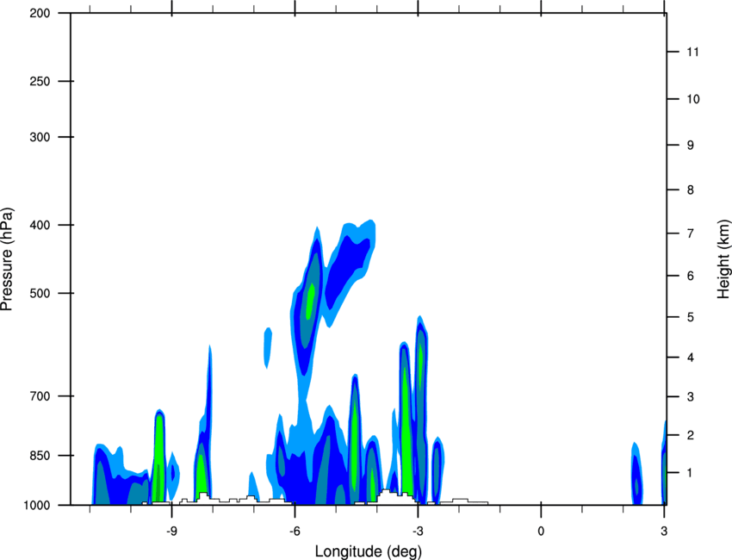Image resolution: width=732 pixels, height=560 pixels.
Task: Pick the 4 km height label
Action: tap(691, 358)
